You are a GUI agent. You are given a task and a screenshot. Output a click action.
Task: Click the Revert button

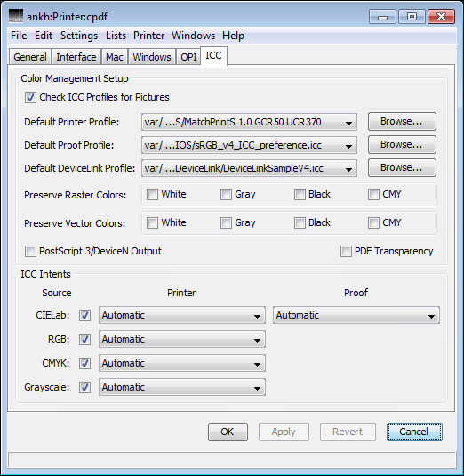pos(348,432)
